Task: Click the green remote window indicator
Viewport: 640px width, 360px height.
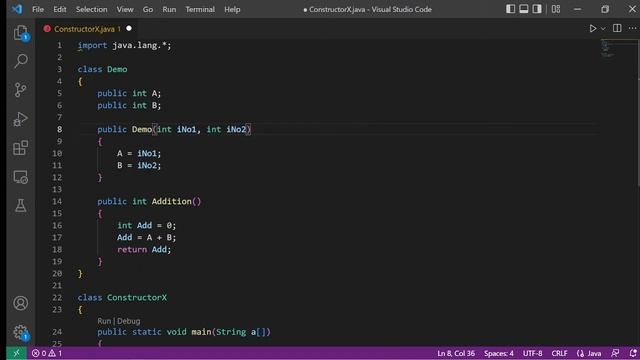Action: point(16,353)
